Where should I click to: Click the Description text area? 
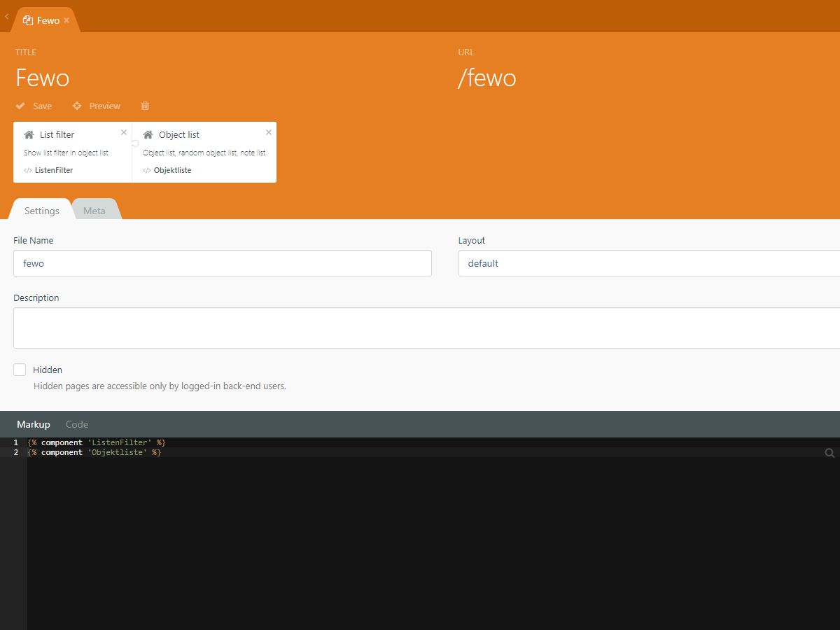[x=426, y=328]
